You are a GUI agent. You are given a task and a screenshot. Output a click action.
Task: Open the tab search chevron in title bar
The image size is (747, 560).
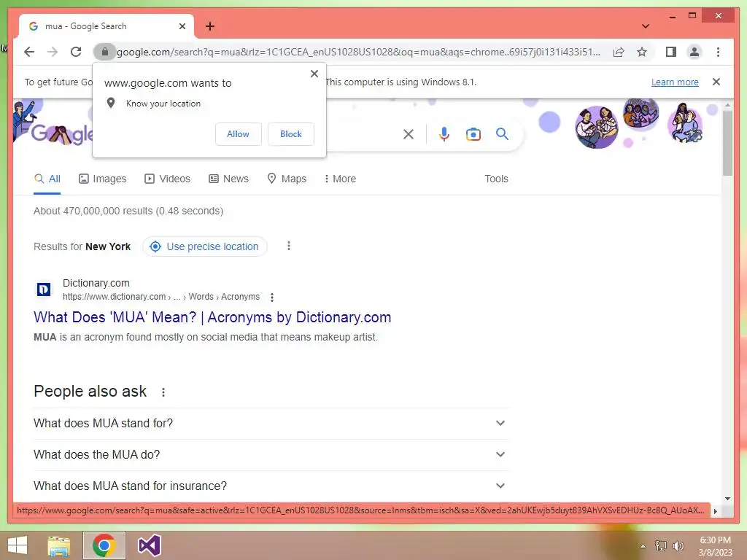(645, 26)
